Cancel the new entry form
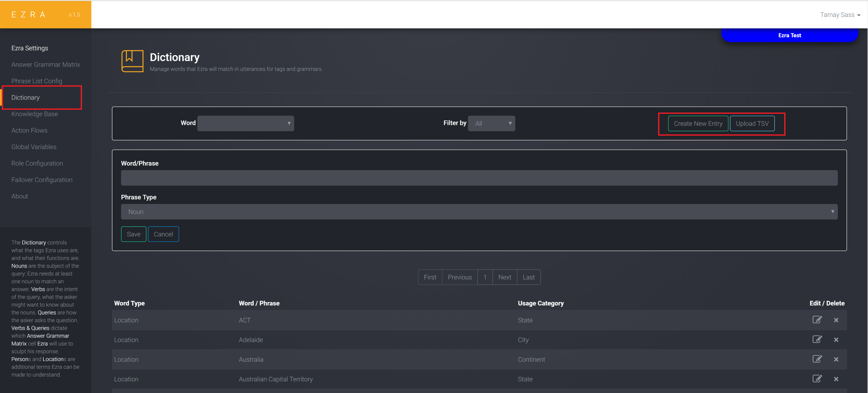868x393 pixels. click(x=163, y=234)
